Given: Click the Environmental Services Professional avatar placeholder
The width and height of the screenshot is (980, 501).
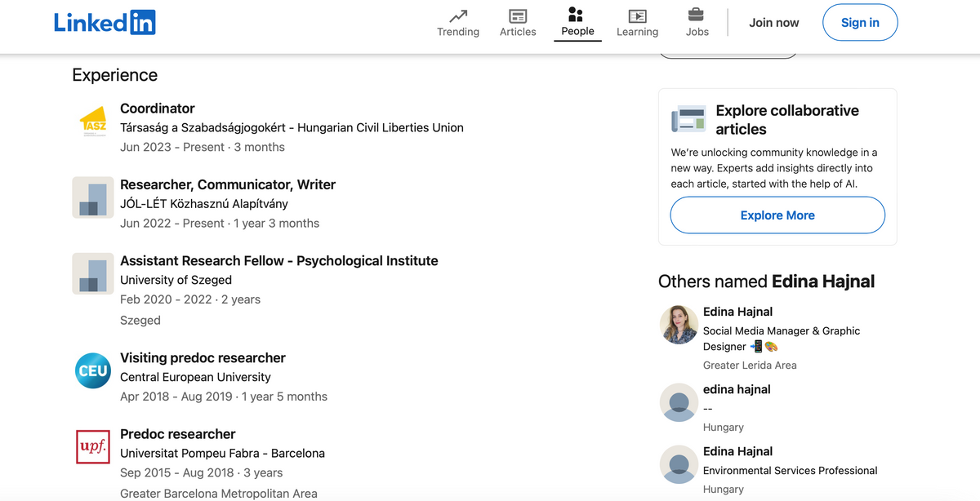Looking at the screenshot, I should (679, 464).
